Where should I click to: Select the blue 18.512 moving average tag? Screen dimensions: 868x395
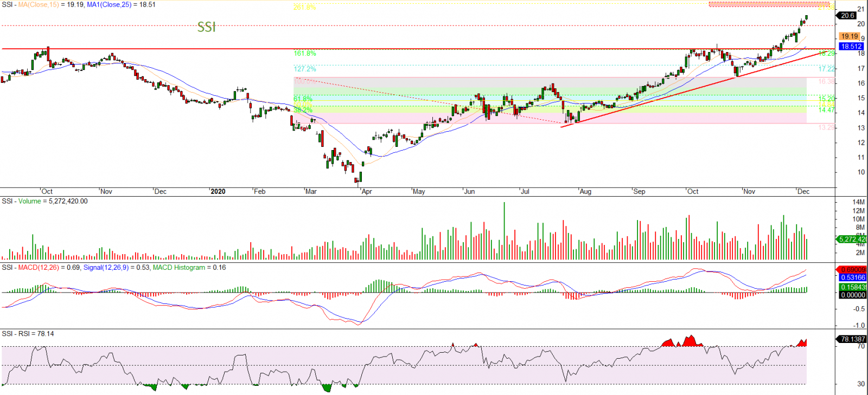click(852, 47)
